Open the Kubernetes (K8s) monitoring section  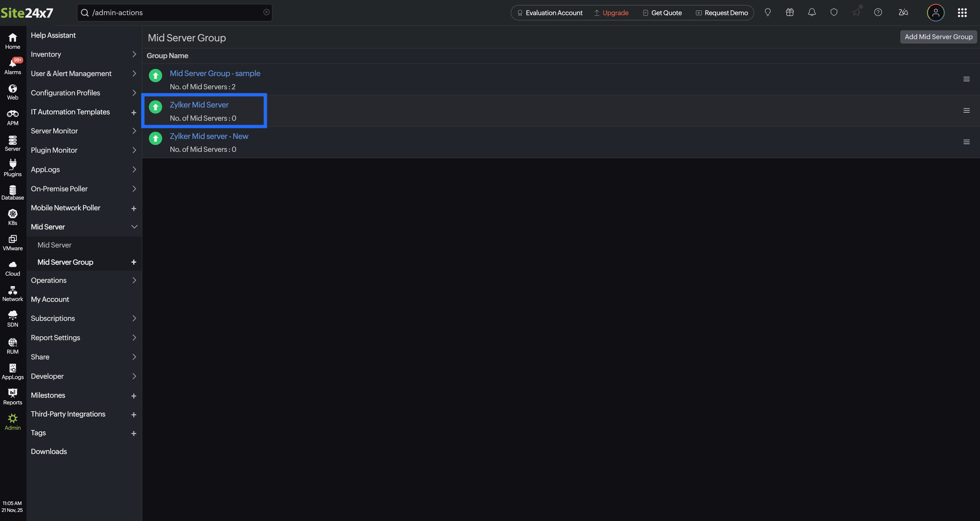pyautogui.click(x=13, y=217)
